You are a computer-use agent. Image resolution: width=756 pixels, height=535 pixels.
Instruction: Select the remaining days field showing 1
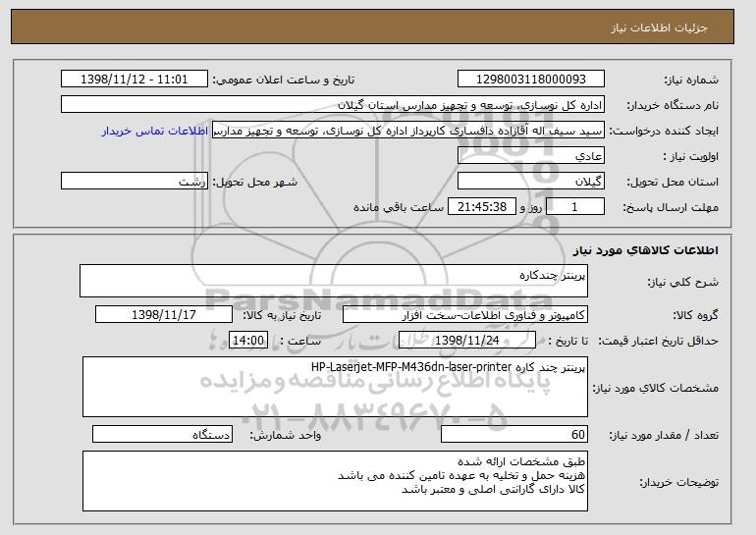574,207
